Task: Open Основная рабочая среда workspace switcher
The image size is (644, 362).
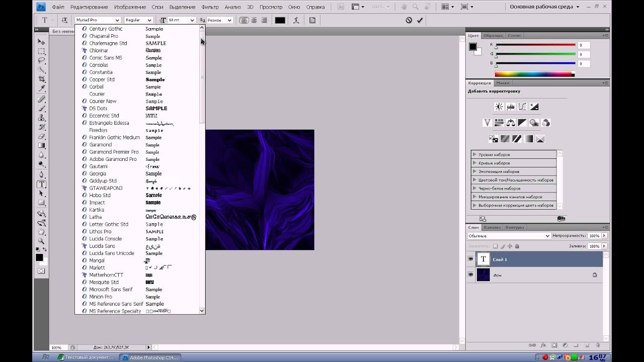Action: 544,7
